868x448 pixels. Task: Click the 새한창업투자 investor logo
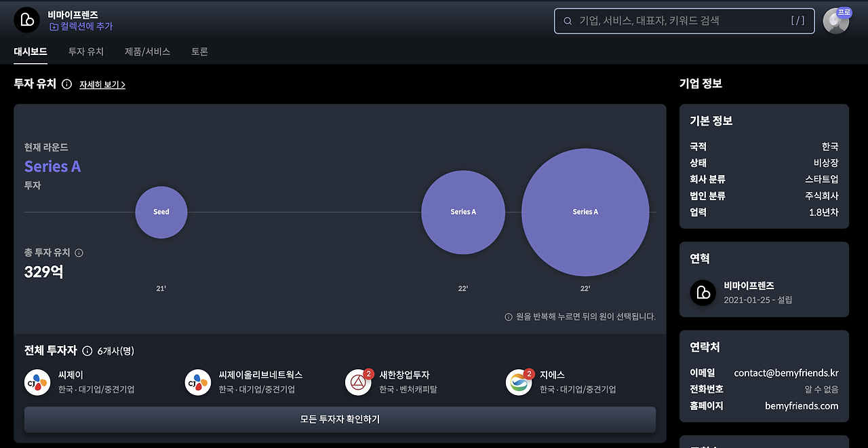[x=358, y=383]
